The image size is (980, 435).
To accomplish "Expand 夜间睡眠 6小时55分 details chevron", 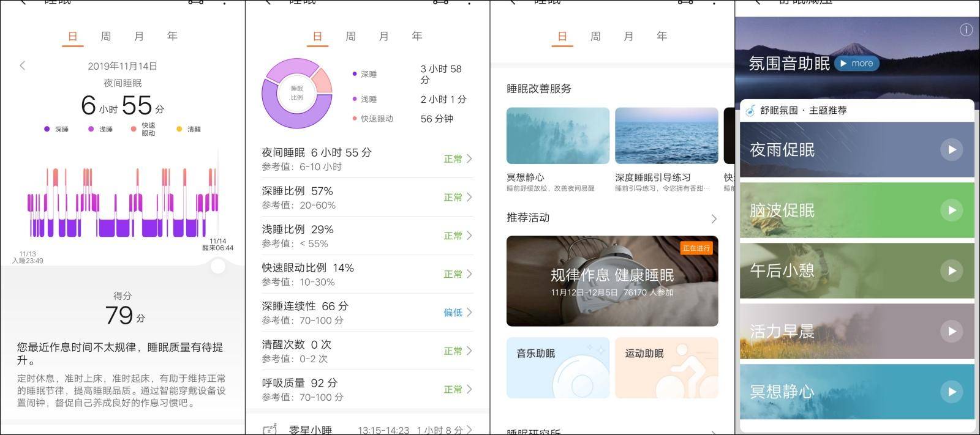I will (469, 158).
